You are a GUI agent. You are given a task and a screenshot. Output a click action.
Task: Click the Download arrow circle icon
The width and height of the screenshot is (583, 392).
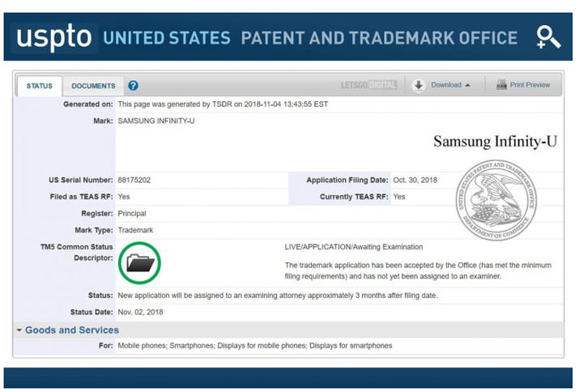pos(419,85)
